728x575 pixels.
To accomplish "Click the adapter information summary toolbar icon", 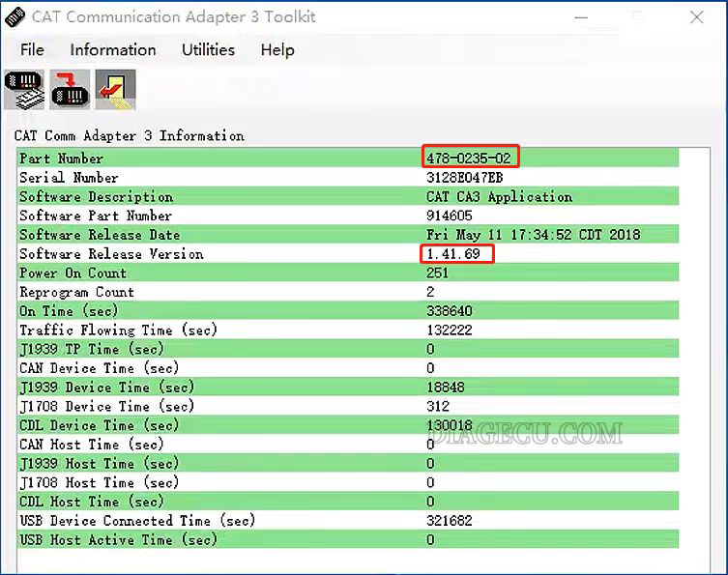I will (24, 90).
